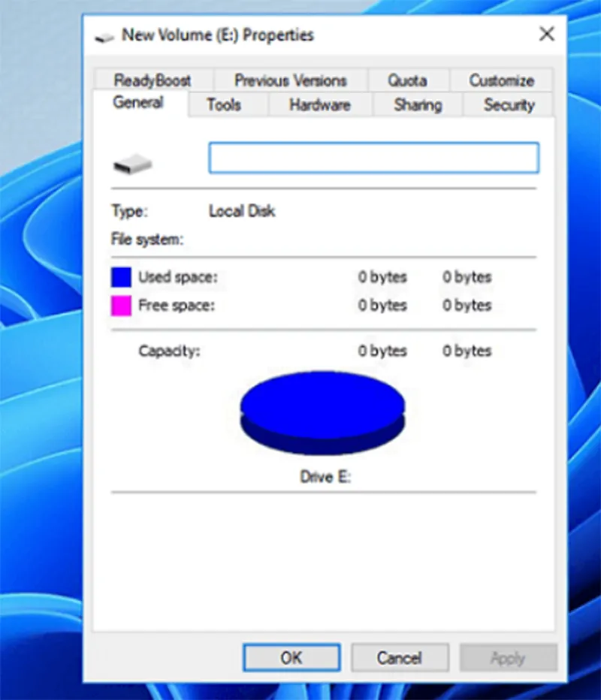Confirm with the OK button
The image size is (601, 700).
pyautogui.click(x=291, y=658)
